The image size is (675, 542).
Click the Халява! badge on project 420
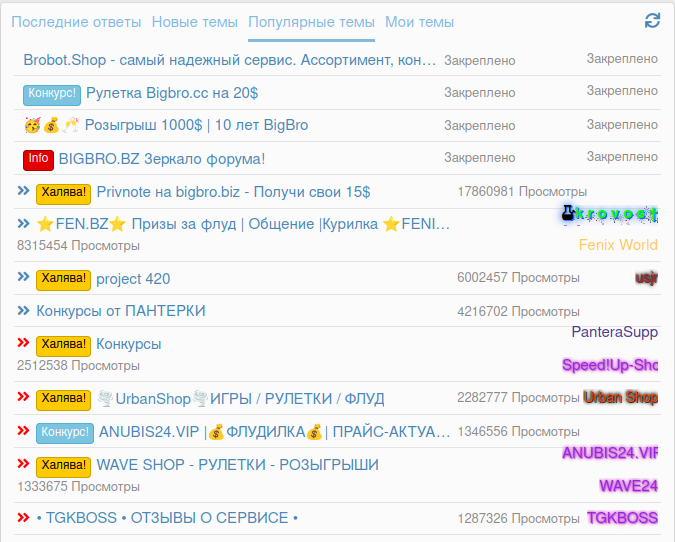pyautogui.click(x=63, y=280)
